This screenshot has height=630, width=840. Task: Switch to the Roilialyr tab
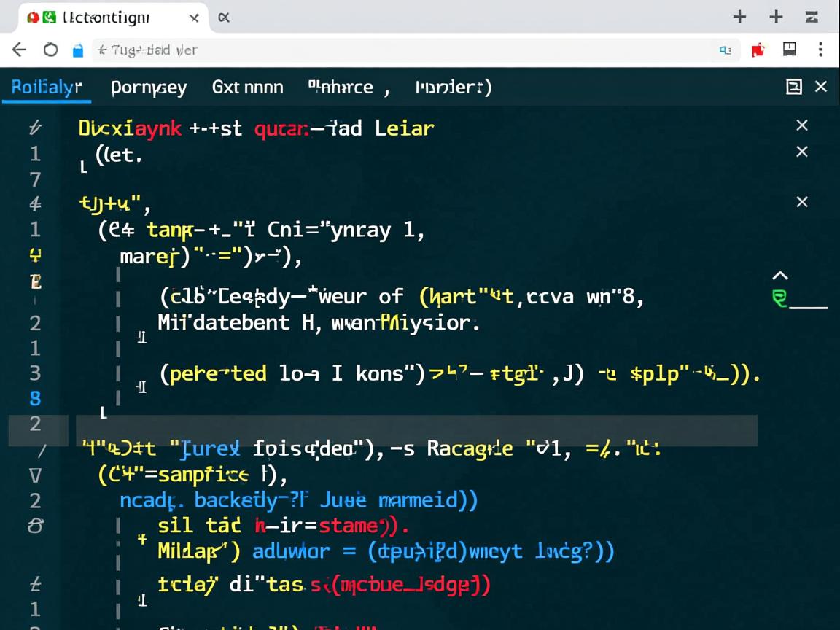coord(47,87)
